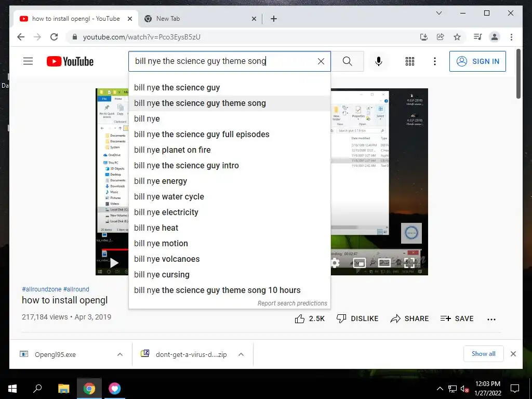Close the downloads bar
The height and width of the screenshot is (399, 532).
click(x=513, y=354)
